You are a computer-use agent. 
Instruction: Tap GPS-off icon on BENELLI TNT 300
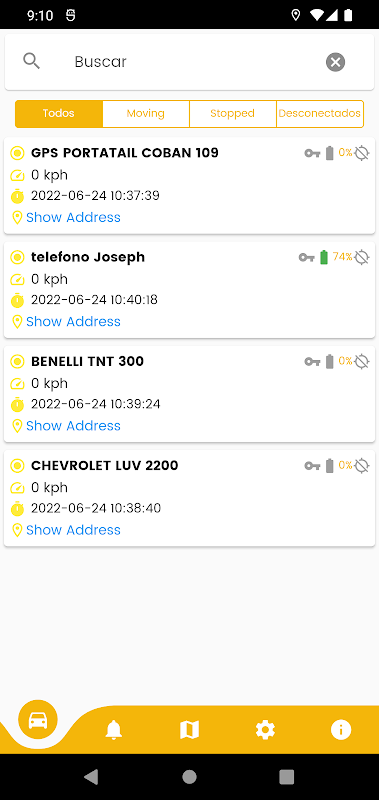pos(362,362)
